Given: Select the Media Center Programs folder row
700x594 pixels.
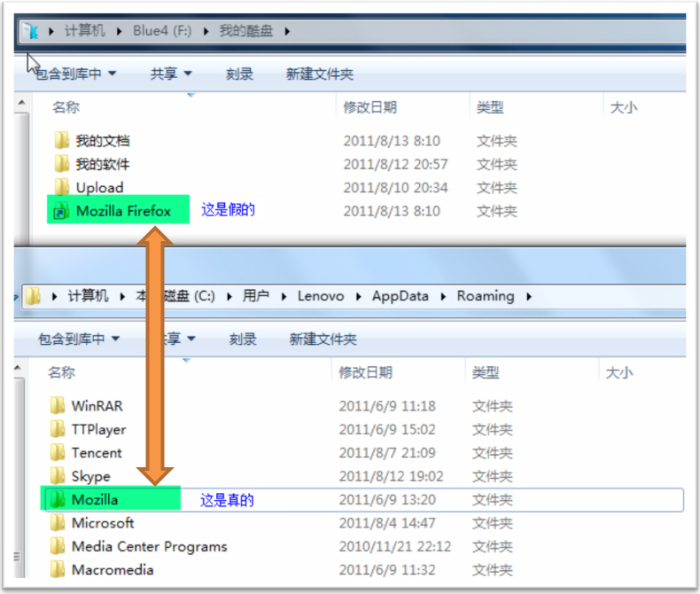Looking at the screenshot, I should point(149,546).
